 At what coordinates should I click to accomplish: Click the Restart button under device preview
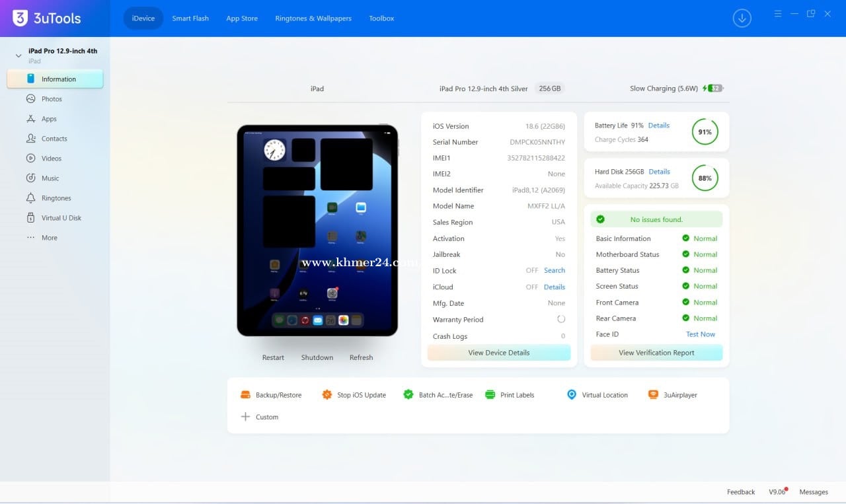pyautogui.click(x=273, y=357)
